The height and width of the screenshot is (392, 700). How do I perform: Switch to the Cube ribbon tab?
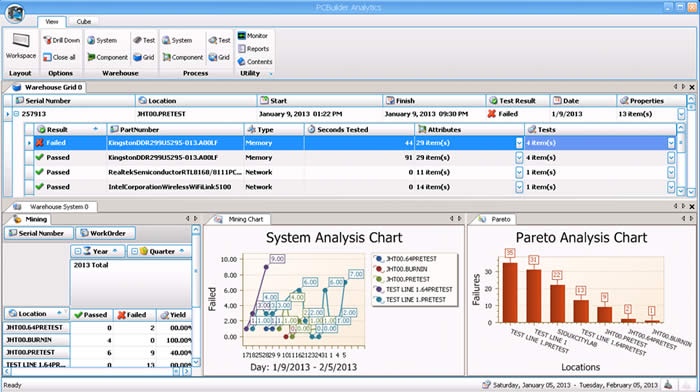coord(83,21)
